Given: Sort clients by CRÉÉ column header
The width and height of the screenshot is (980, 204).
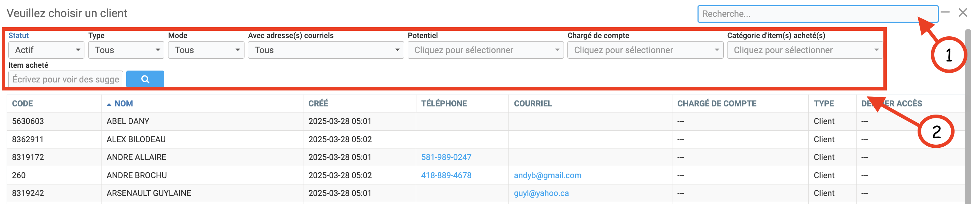Looking at the screenshot, I should (318, 104).
